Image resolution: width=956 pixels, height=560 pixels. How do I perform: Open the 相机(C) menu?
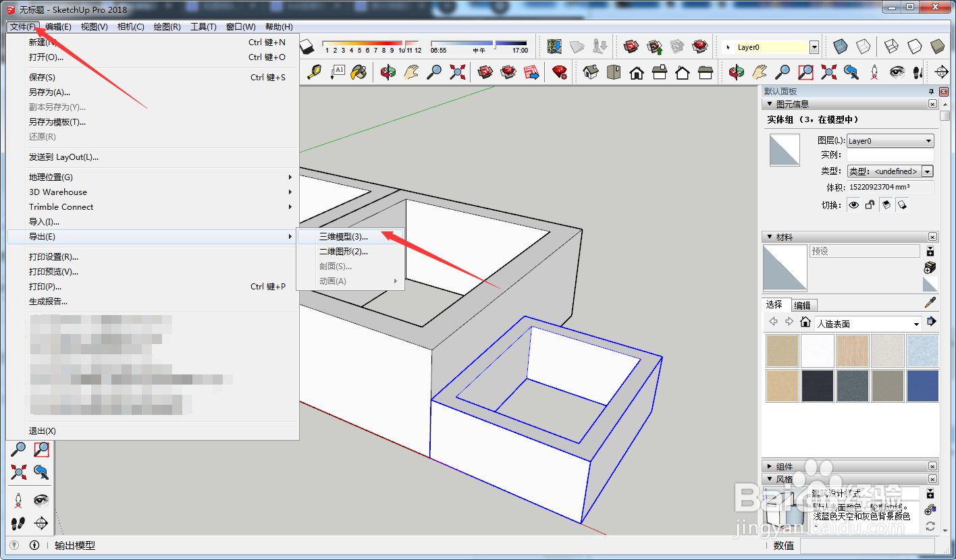(130, 27)
